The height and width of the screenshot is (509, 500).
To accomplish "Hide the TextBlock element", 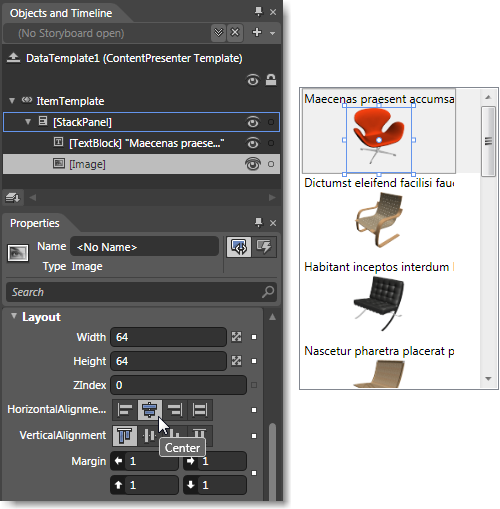I will [253, 143].
